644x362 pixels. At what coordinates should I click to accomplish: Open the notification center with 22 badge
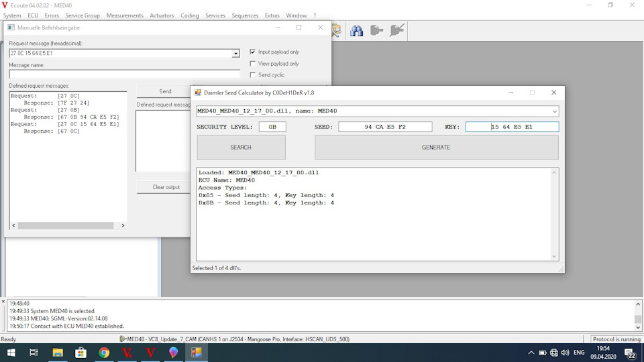pos(631,353)
